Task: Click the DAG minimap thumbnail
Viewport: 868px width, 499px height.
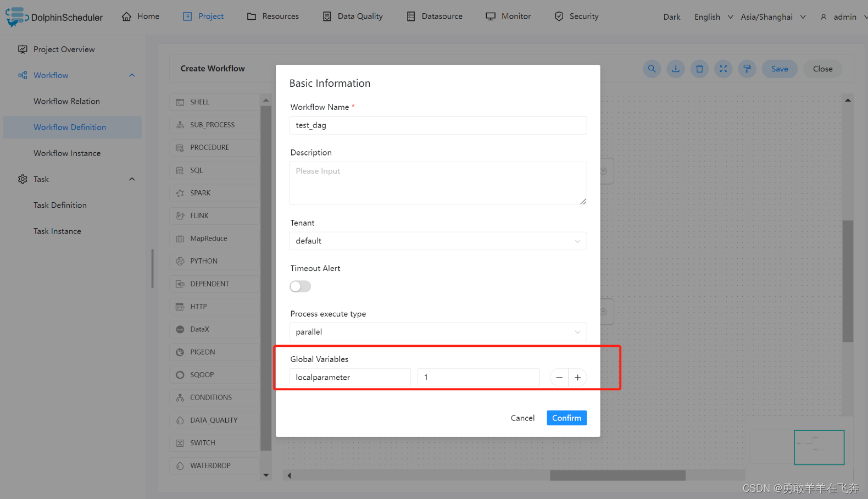Action: coord(819,447)
